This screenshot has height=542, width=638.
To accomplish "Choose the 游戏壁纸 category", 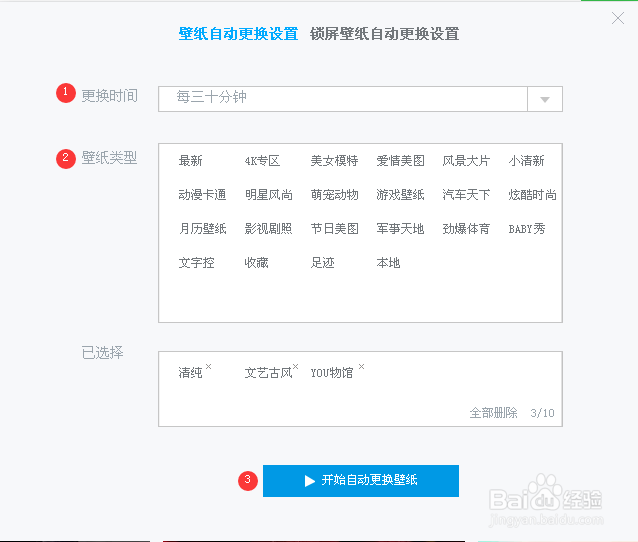I will tap(400, 195).
